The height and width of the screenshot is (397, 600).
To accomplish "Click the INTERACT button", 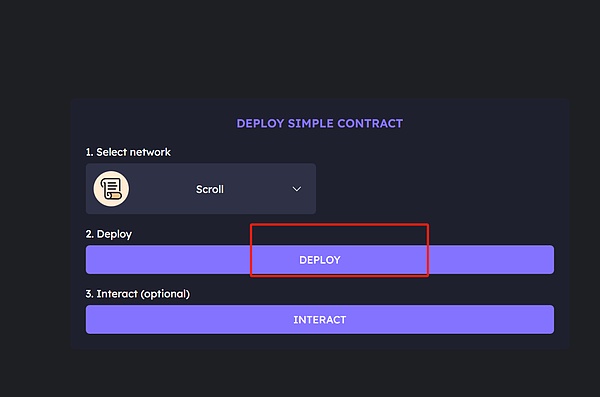I will click(320, 319).
